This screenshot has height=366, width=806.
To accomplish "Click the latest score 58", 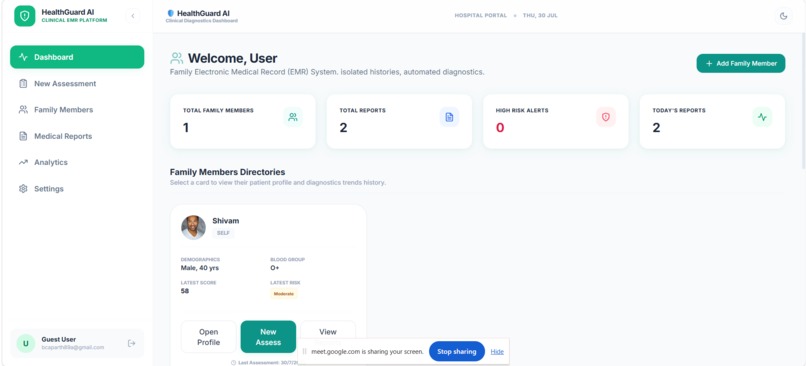I will tap(185, 291).
